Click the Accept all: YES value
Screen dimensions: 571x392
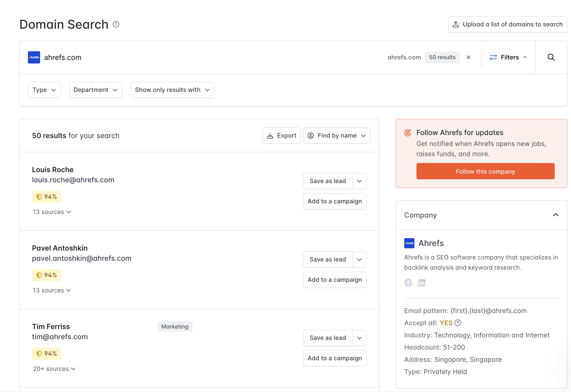click(446, 323)
